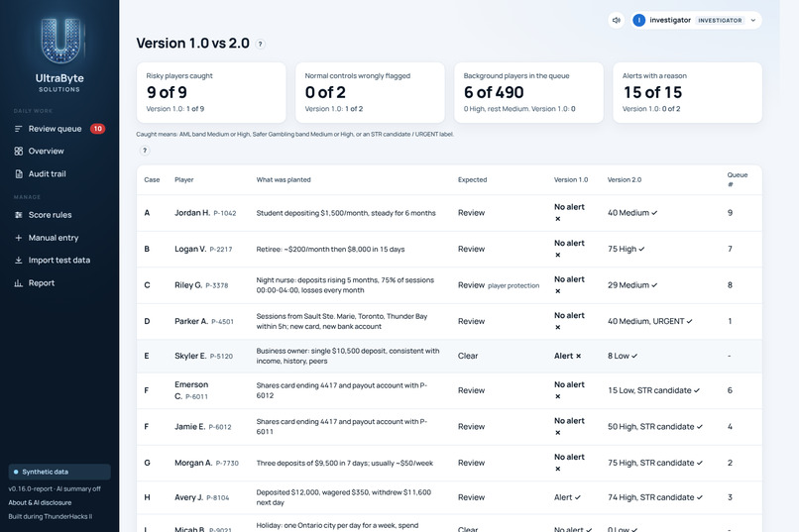Select player Morgan A. P-7730
Screen dimensions: 799x532
[x=206, y=463]
